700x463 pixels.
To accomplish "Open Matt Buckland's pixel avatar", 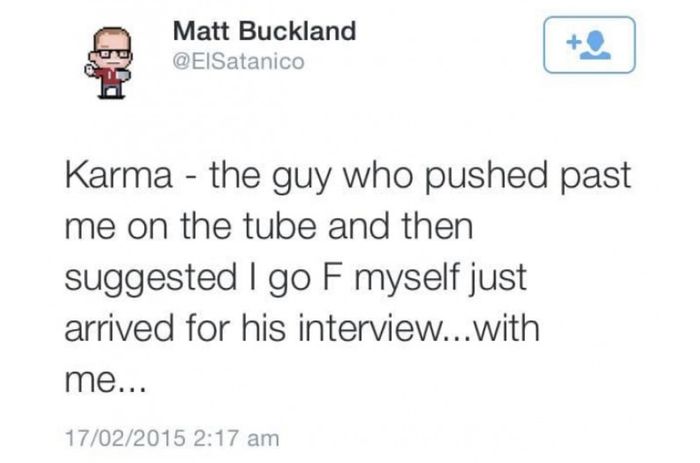I will 108,60.
